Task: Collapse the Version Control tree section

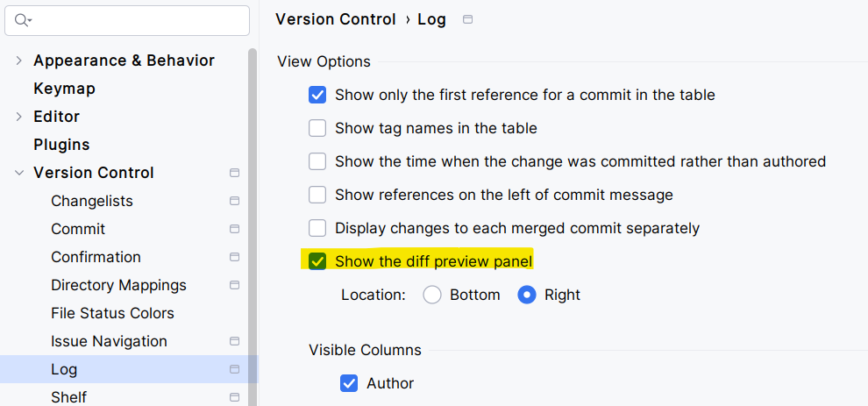Action: pyautogui.click(x=19, y=173)
